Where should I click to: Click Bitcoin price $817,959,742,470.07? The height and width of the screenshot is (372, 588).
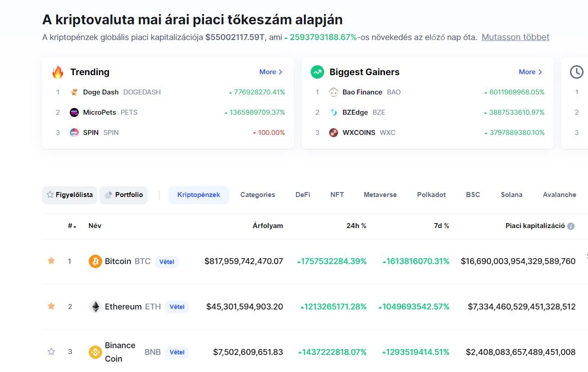click(x=244, y=261)
